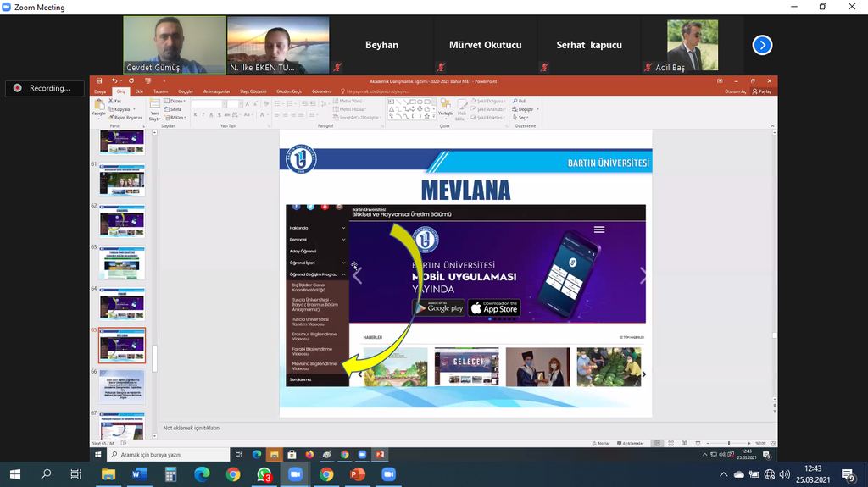Click the zoom-in plus button
The image size is (868, 487).
click(x=749, y=443)
